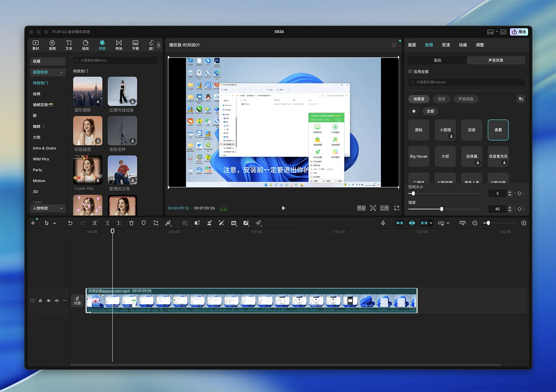This screenshot has height=392, width=556.
Task: Fit the timeline to window width
Action: point(462,223)
